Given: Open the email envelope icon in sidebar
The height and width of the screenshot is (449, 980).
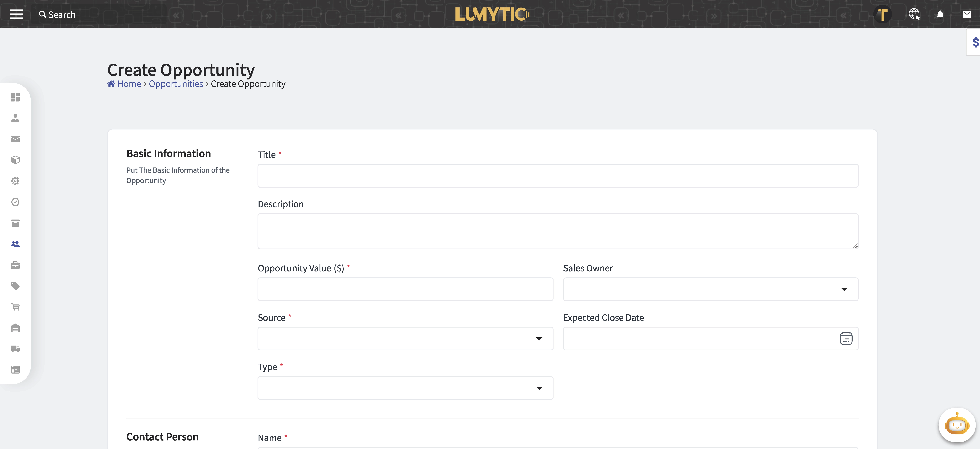Looking at the screenshot, I should click(15, 139).
